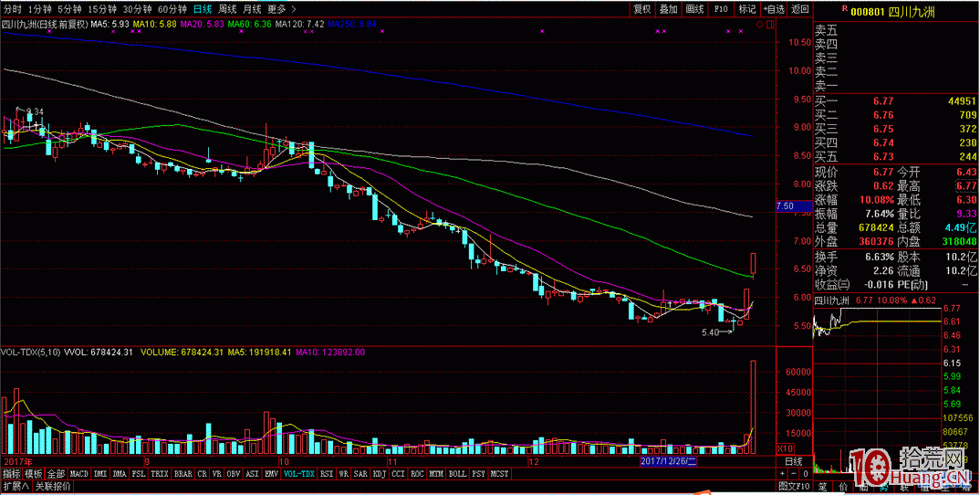
Task: Open the 笔 tick details tab
Action: pyautogui.click(x=822, y=486)
